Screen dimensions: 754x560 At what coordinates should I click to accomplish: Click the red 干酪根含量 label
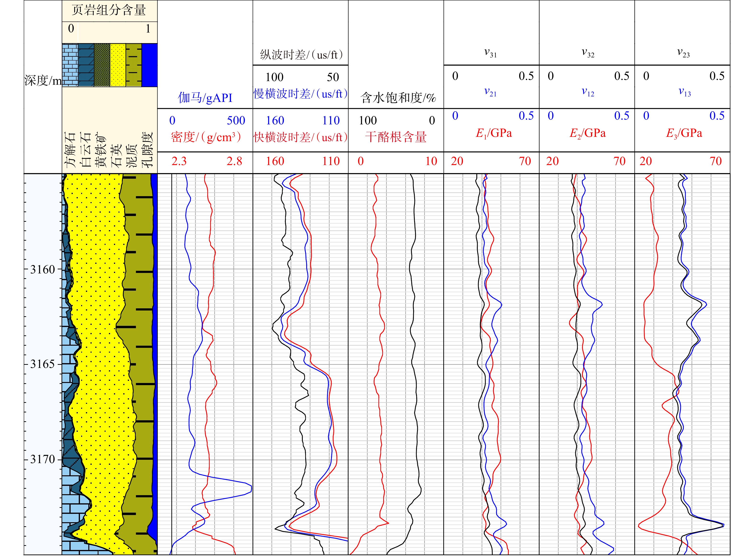pyautogui.click(x=395, y=137)
